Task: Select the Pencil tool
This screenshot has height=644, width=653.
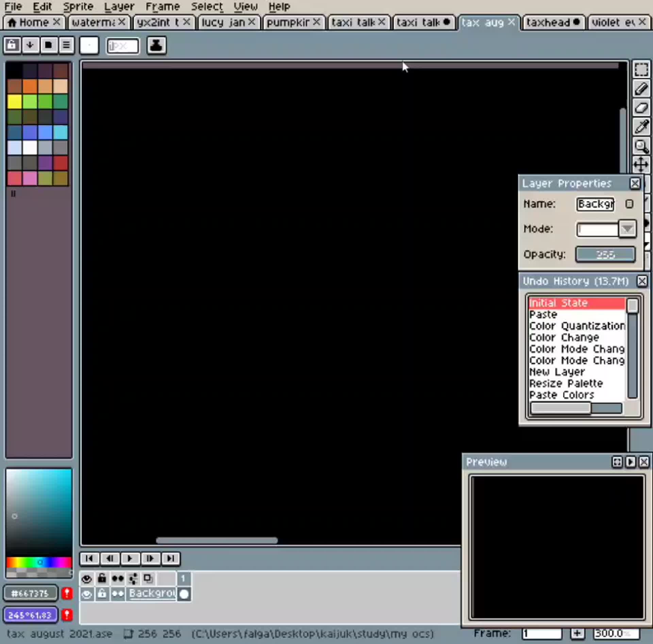Action: 641,89
